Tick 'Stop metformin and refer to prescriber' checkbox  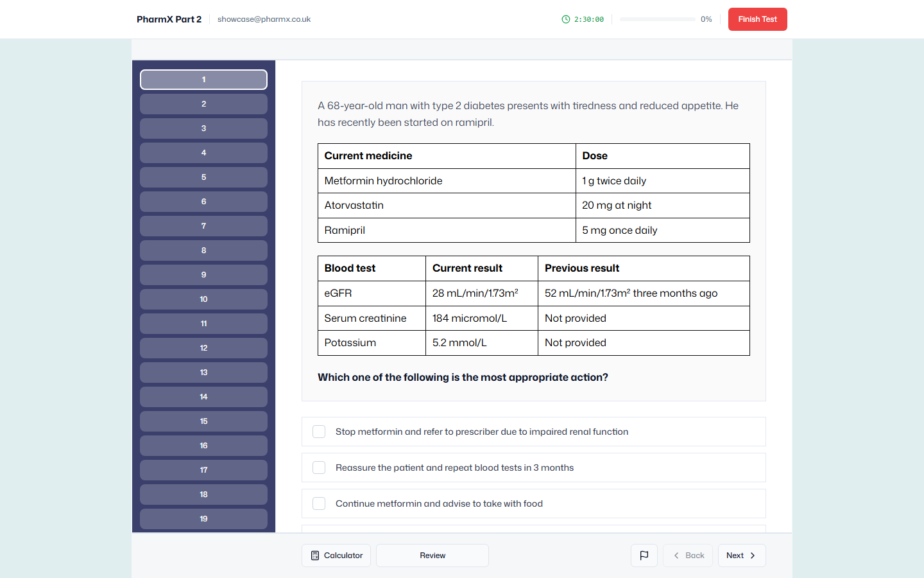(319, 432)
